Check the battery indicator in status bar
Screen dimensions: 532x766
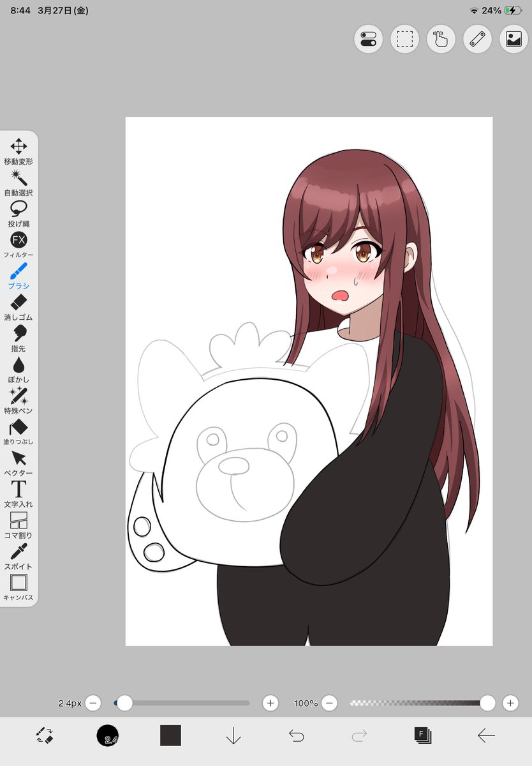pyautogui.click(x=512, y=11)
